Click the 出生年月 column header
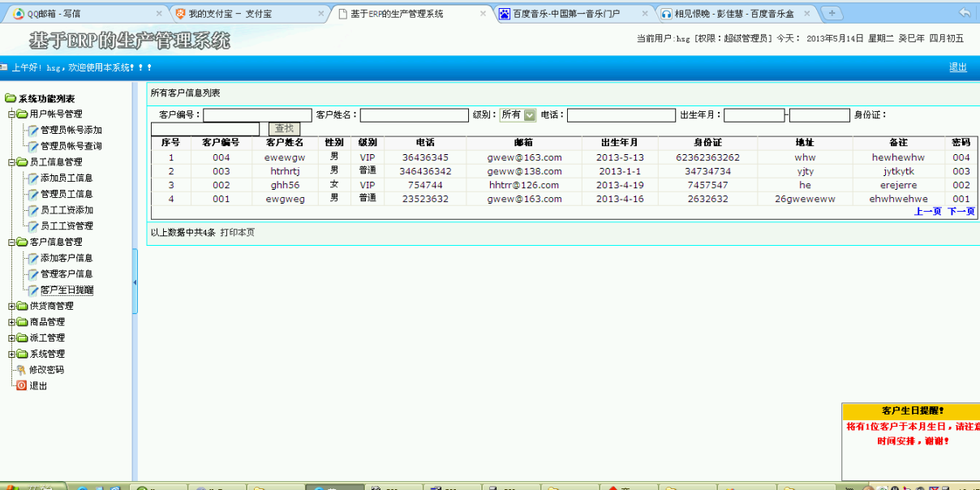This screenshot has width=980, height=490. tap(620, 143)
